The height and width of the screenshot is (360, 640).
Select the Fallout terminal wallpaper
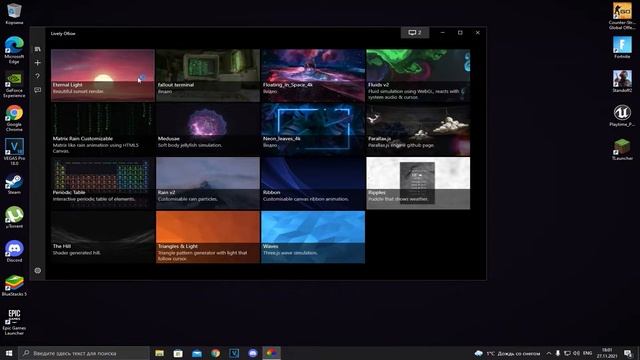[x=208, y=75]
